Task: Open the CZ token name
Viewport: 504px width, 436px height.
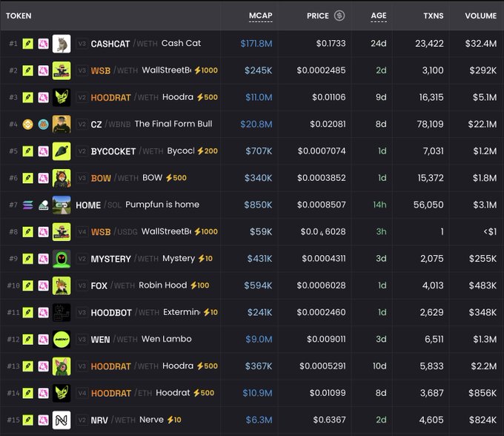Action: pos(96,125)
